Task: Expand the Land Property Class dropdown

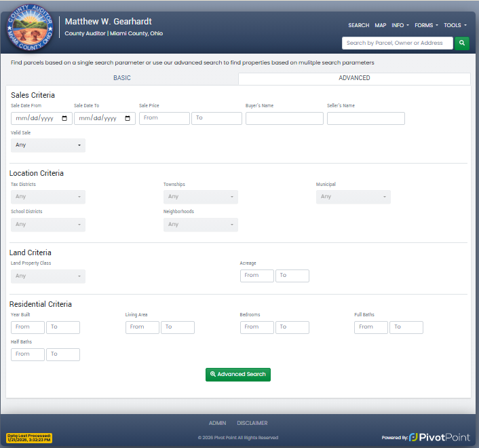Action: [48, 276]
